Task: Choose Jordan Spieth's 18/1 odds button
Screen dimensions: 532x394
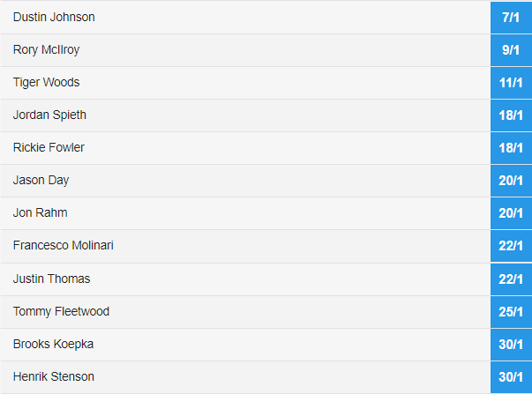Action: point(511,115)
